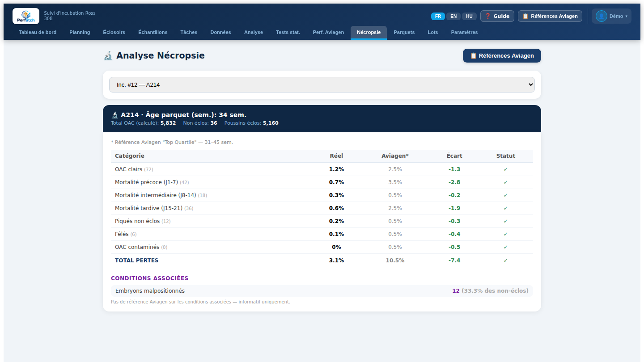Image resolution: width=644 pixels, height=362 pixels.
Task: Select the Nécropsie tab
Action: (x=369, y=32)
